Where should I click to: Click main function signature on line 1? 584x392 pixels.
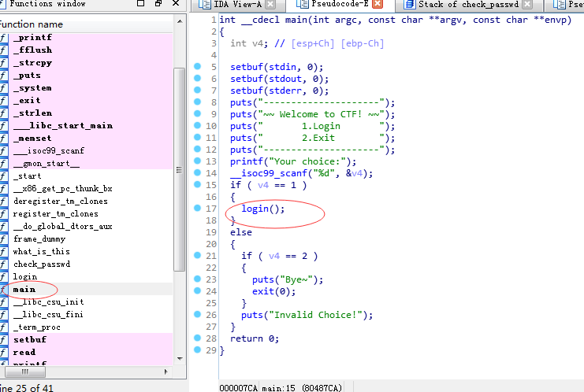pos(395,20)
